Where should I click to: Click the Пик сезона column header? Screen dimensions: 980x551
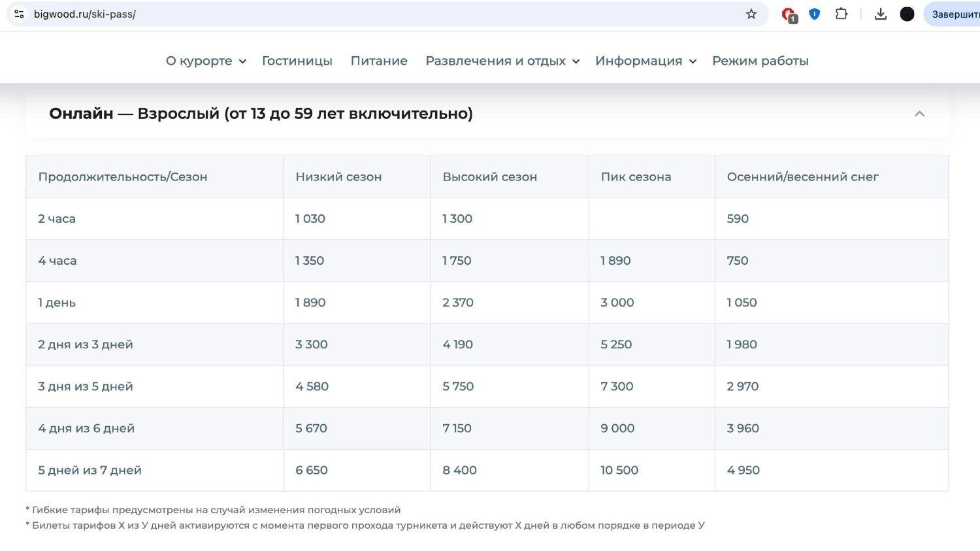click(636, 176)
